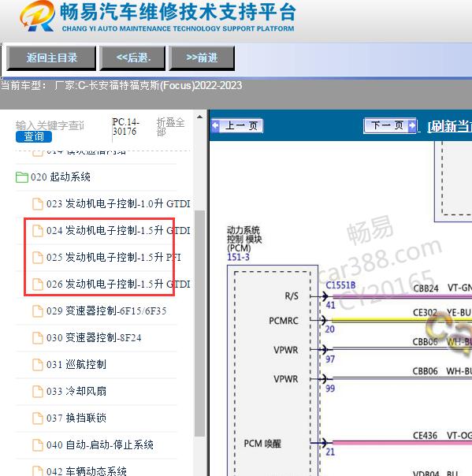Click the 上一页 previous page button
The width and height of the screenshot is (472, 476).
coord(237,125)
